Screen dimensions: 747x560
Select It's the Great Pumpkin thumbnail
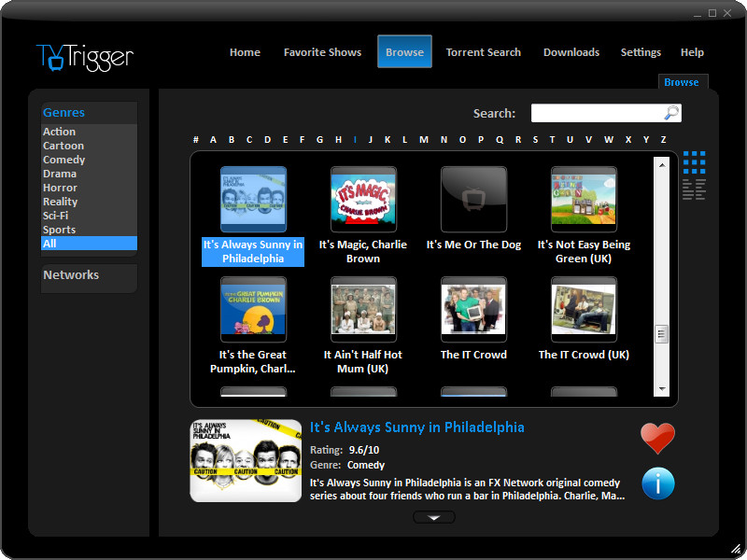(x=253, y=310)
